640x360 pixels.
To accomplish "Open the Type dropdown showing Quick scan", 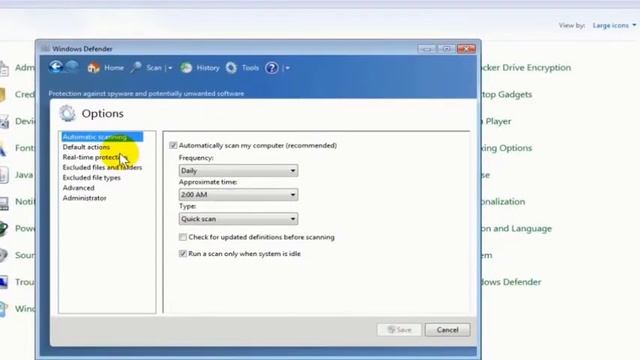I will click(x=238, y=219).
